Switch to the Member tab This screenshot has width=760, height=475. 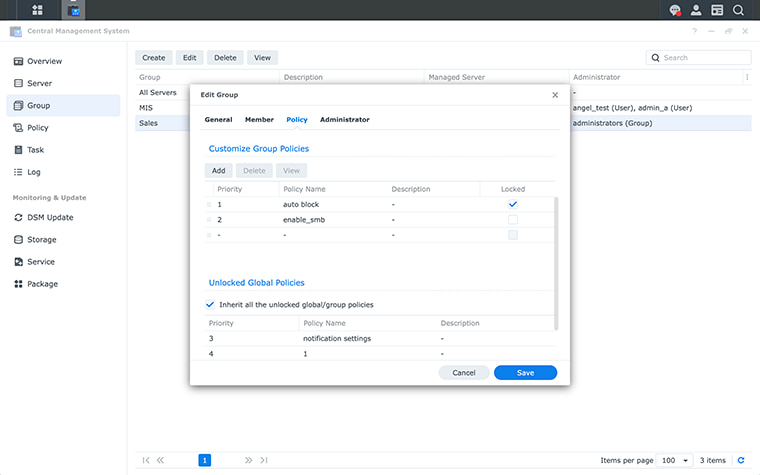259,120
